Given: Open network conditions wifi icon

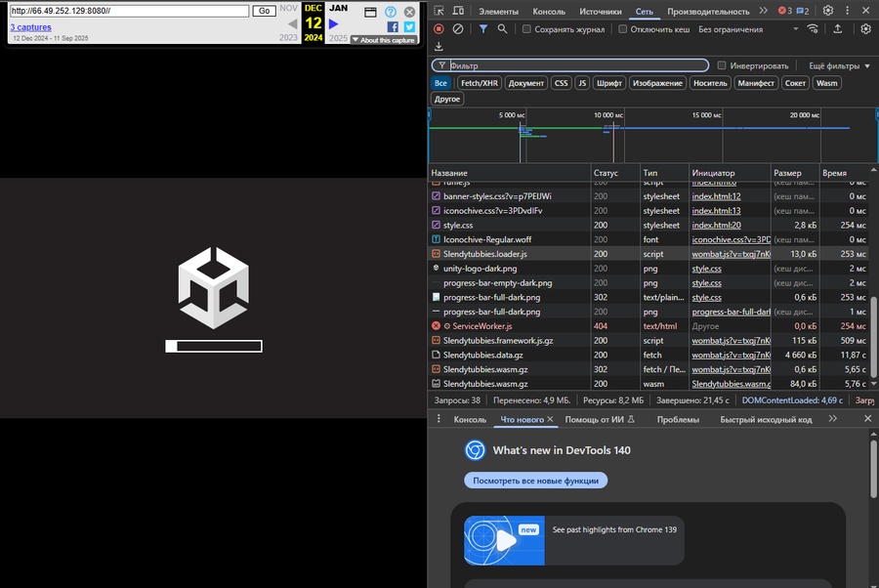Looking at the screenshot, I should [813, 28].
